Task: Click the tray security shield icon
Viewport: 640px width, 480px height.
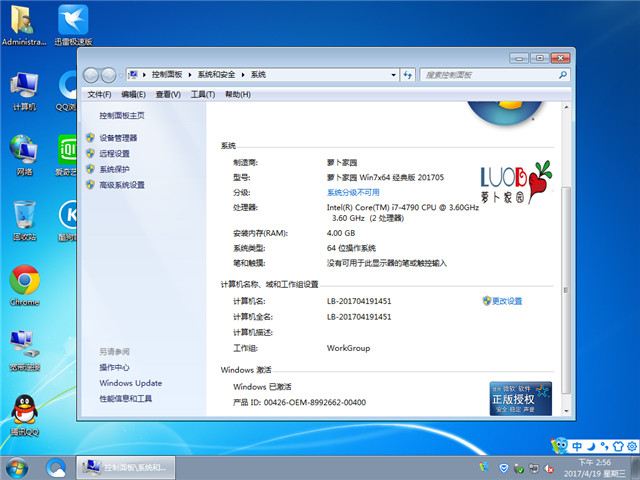Action: (x=504, y=468)
